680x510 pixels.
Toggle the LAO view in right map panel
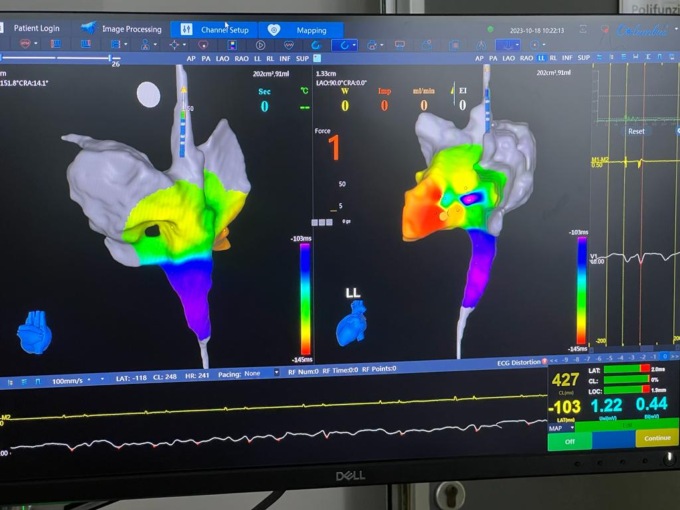509,58
